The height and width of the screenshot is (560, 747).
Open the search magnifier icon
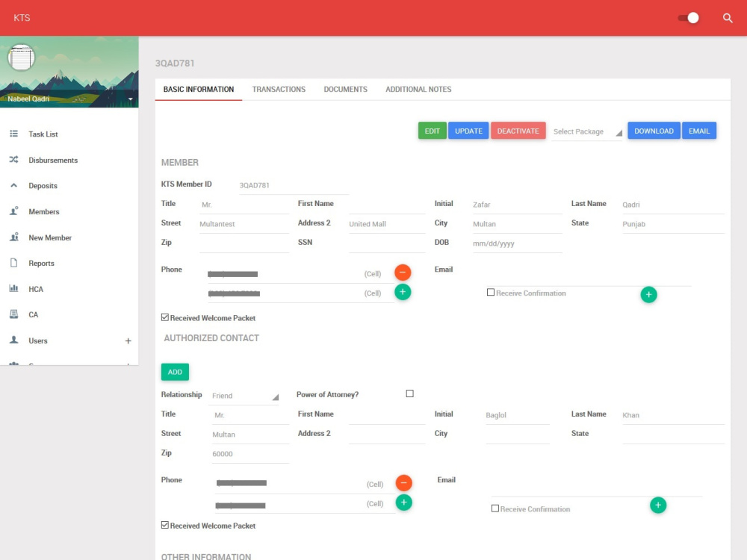(x=727, y=18)
